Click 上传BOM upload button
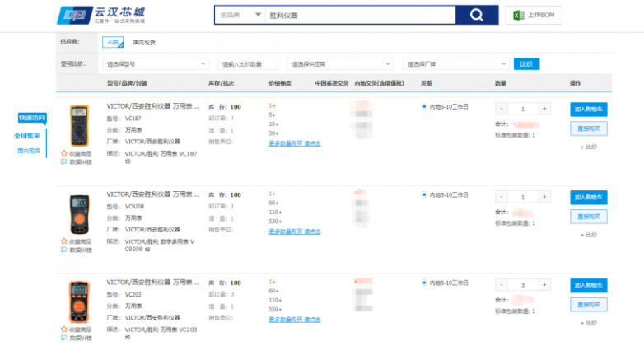The image size is (644, 360). 534,15
